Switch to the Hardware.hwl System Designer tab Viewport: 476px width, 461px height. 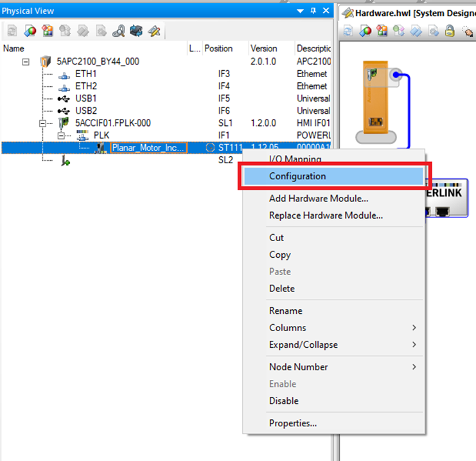click(x=411, y=12)
